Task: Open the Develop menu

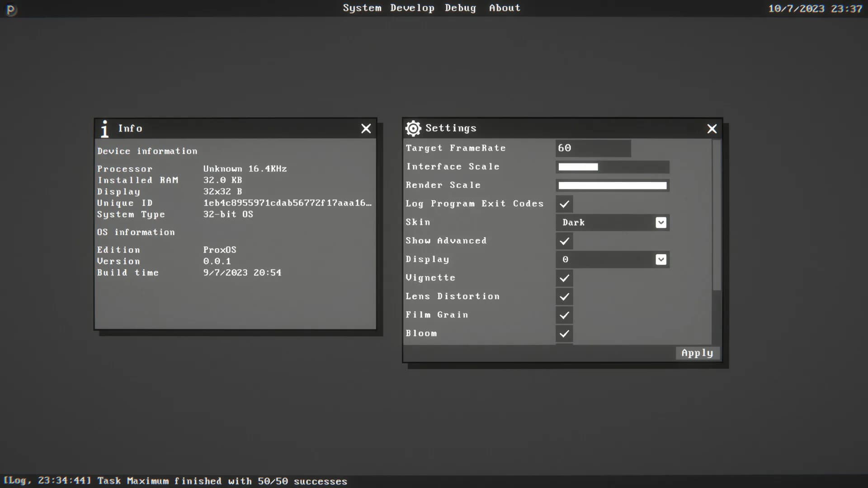Action: 412,8
